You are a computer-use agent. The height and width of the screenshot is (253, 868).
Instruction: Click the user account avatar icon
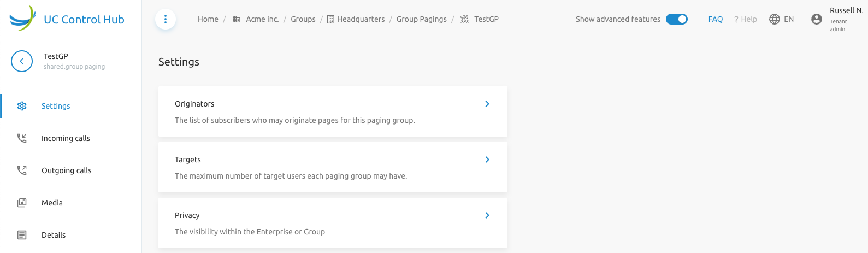817,19
